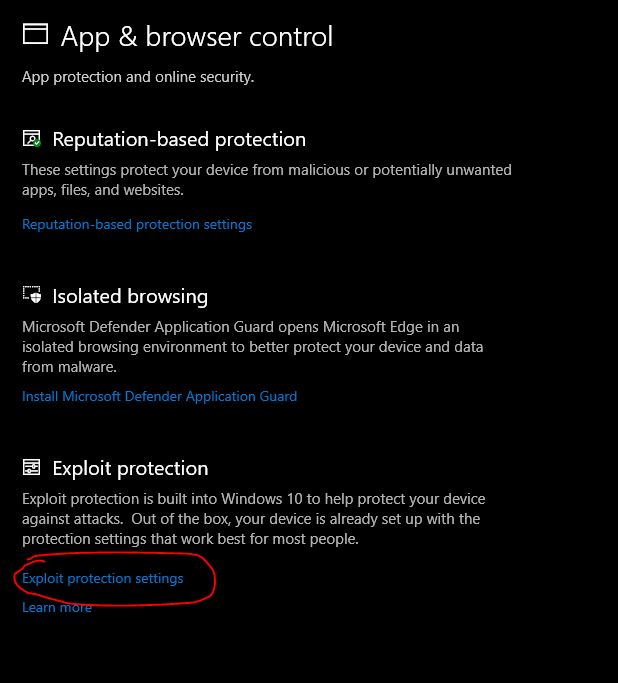Click the 'These settings protect your device' text line
The width and height of the screenshot is (618, 683).
pos(266,170)
